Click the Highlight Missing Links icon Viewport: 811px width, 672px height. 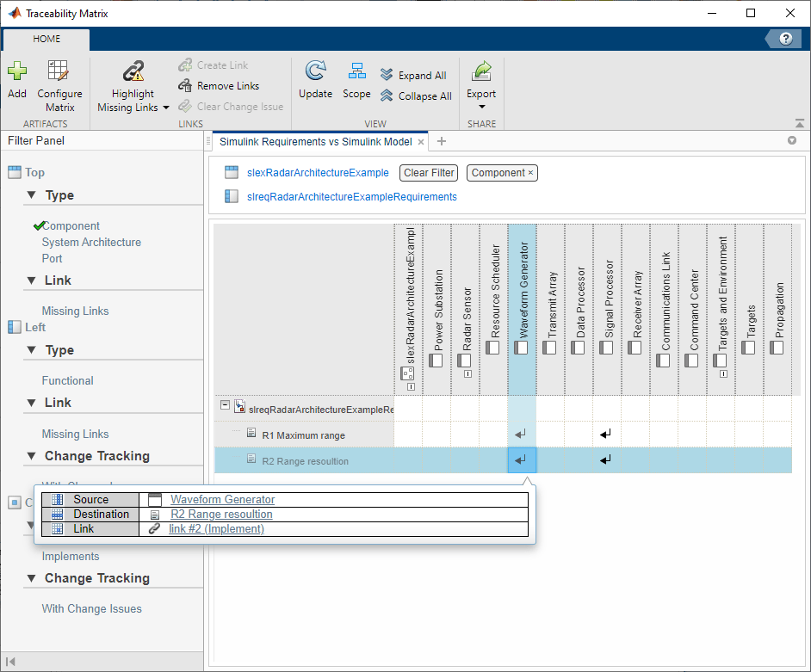pyautogui.click(x=133, y=71)
